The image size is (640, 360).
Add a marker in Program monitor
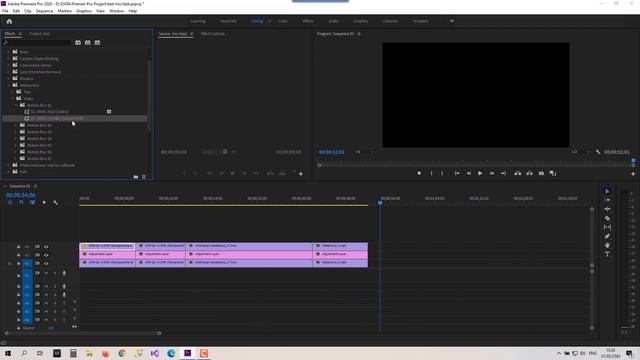click(419, 173)
